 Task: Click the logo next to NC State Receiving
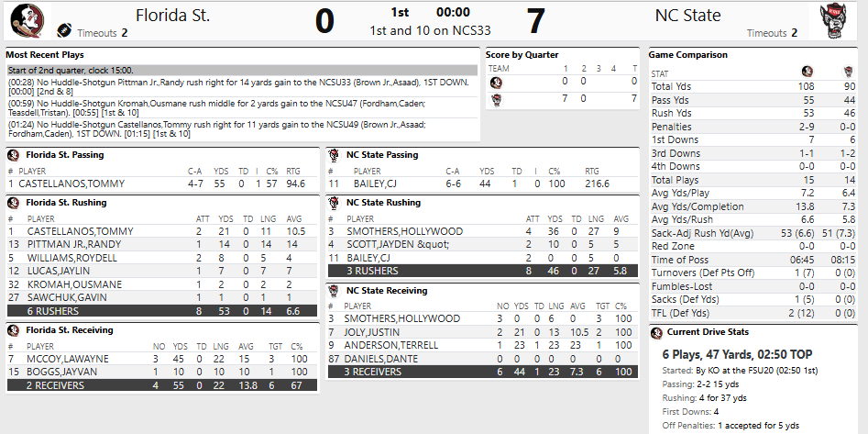[335, 290]
